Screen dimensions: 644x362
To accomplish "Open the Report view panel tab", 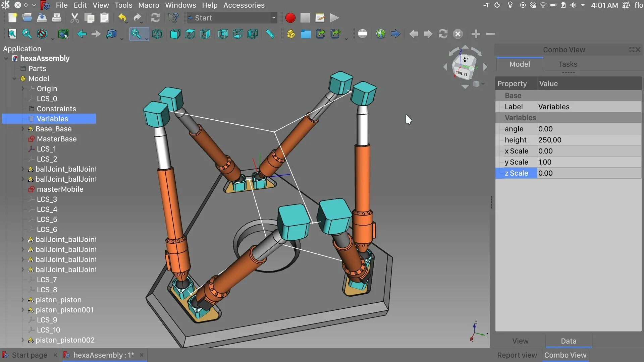I will coord(517,355).
